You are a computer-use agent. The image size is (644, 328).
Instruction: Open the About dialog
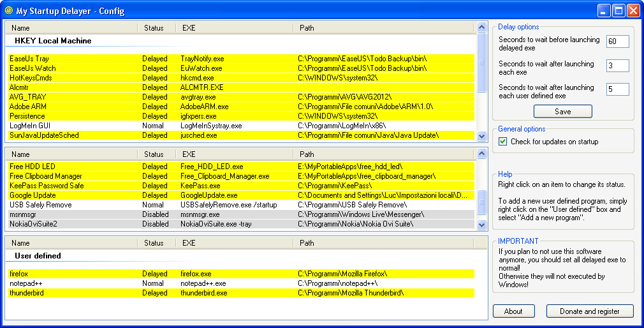pyautogui.click(x=513, y=311)
